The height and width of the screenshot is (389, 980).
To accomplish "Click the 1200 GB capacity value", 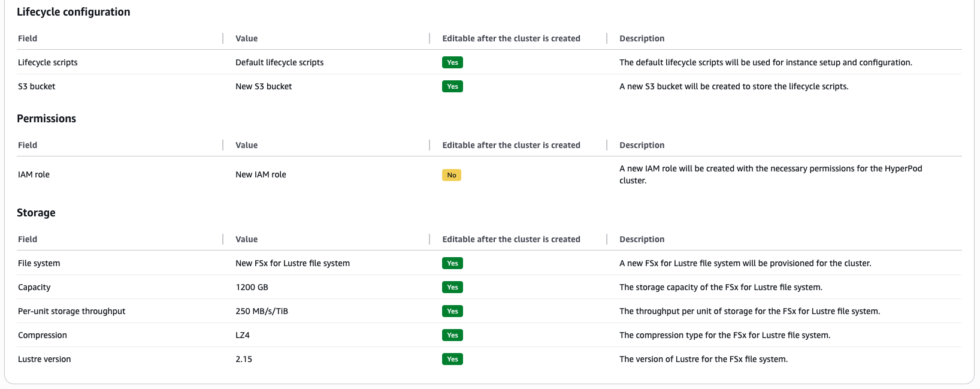I will pos(252,287).
